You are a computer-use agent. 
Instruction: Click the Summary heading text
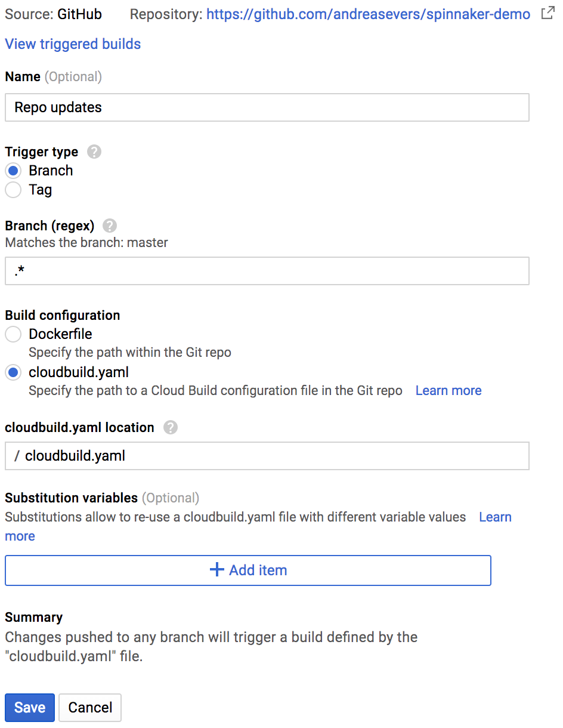[x=33, y=618]
